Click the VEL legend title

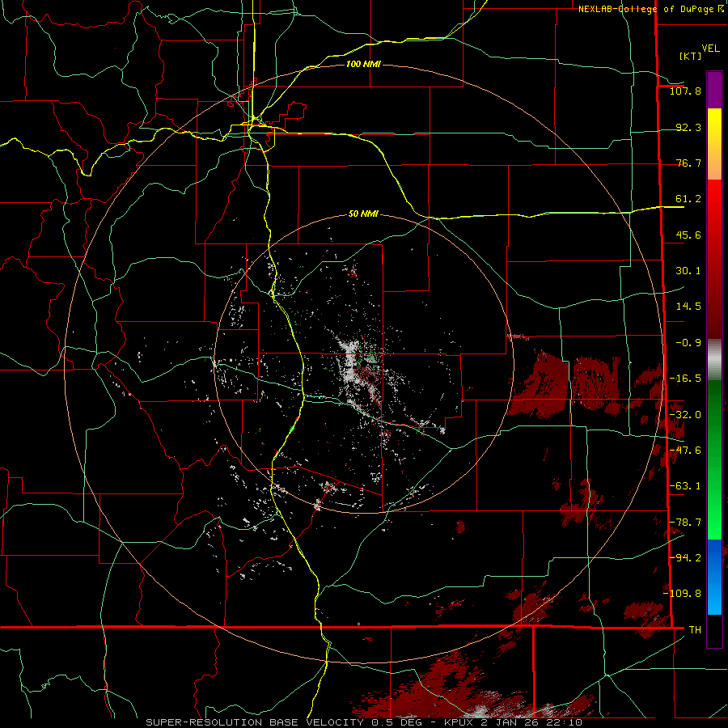pos(710,49)
